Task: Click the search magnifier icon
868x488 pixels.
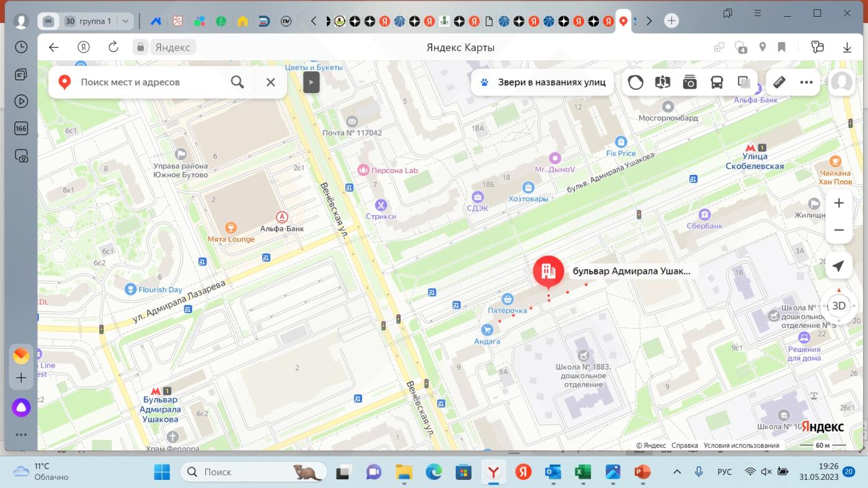Action: pyautogui.click(x=237, y=82)
